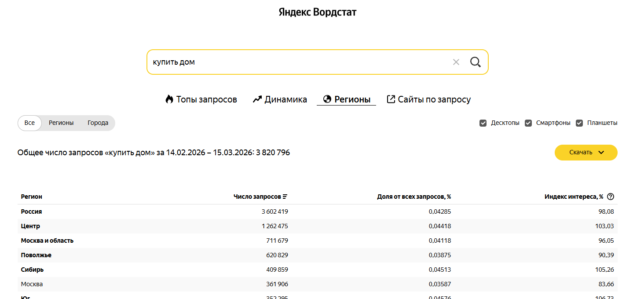Sort by the Число запросов column header
This screenshot has height=299, width=644.
pos(257,197)
